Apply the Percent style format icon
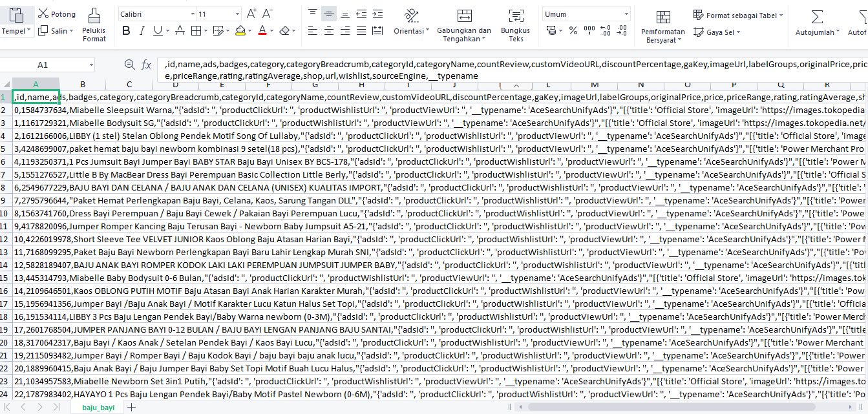Screen dimensions: 868x414 pyautogui.click(x=572, y=30)
